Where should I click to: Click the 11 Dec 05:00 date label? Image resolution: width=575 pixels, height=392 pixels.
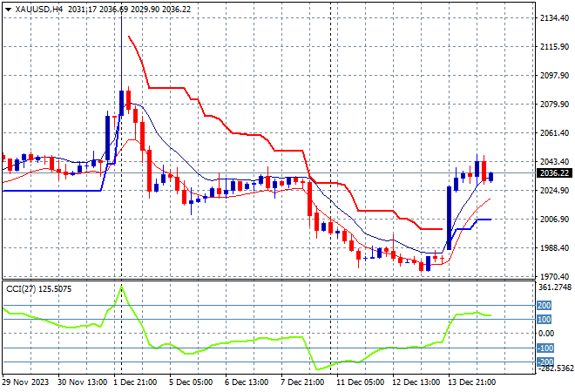coord(360,382)
